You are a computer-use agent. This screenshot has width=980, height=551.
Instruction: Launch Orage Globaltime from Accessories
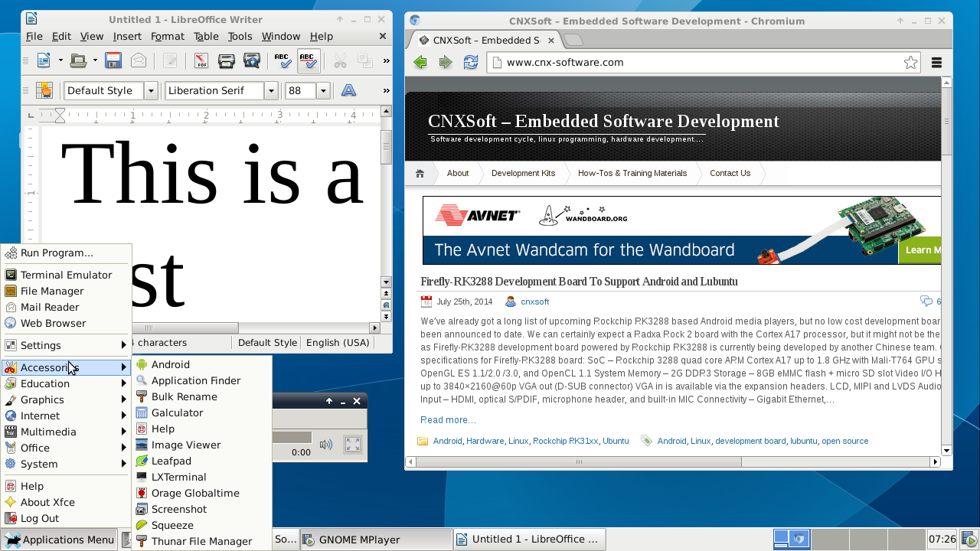pyautogui.click(x=202, y=493)
